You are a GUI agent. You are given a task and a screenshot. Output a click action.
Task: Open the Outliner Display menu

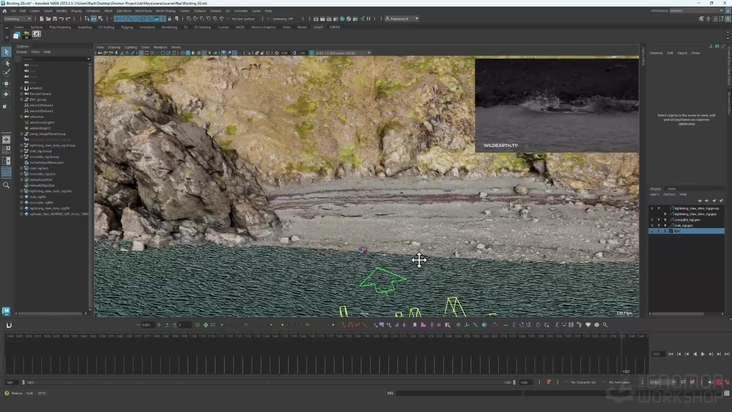click(22, 52)
